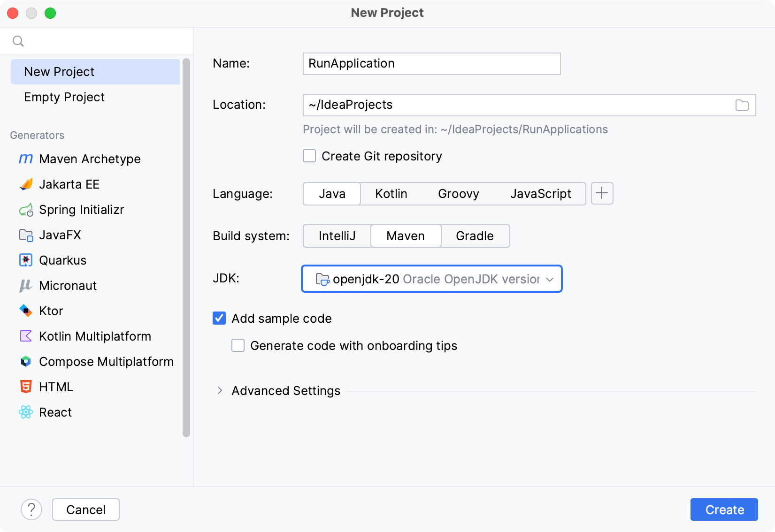The height and width of the screenshot is (532, 775).
Task: Click the Compose Multiplatform icon
Action: point(26,361)
